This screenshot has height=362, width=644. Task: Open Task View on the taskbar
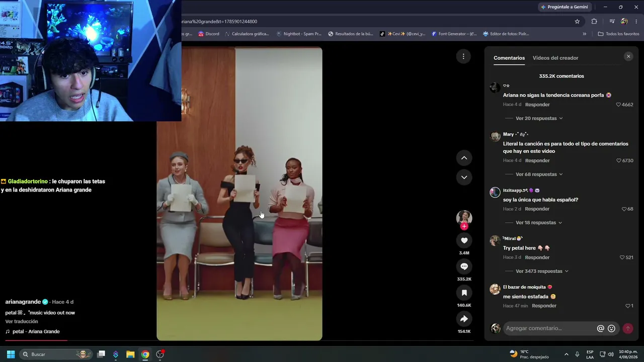coord(101,354)
